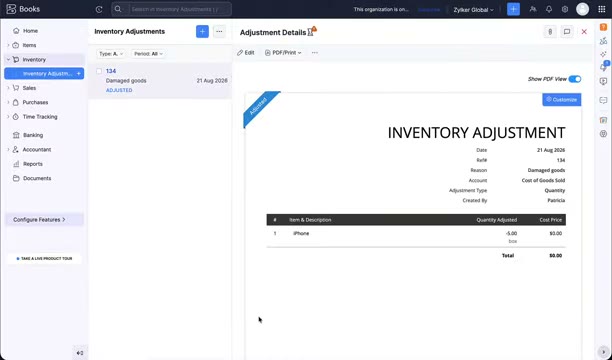Collapse the left sidebar
The image size is (612, 360).
80,353
